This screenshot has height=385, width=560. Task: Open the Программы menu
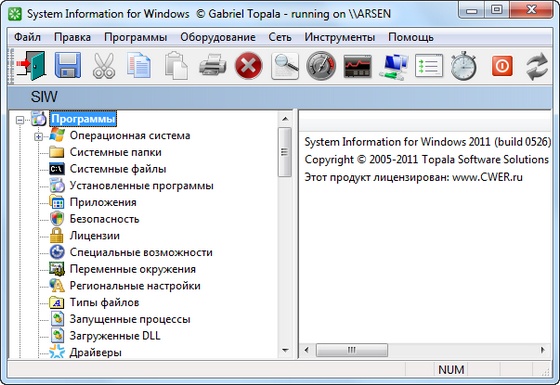[x=135, y=37]
